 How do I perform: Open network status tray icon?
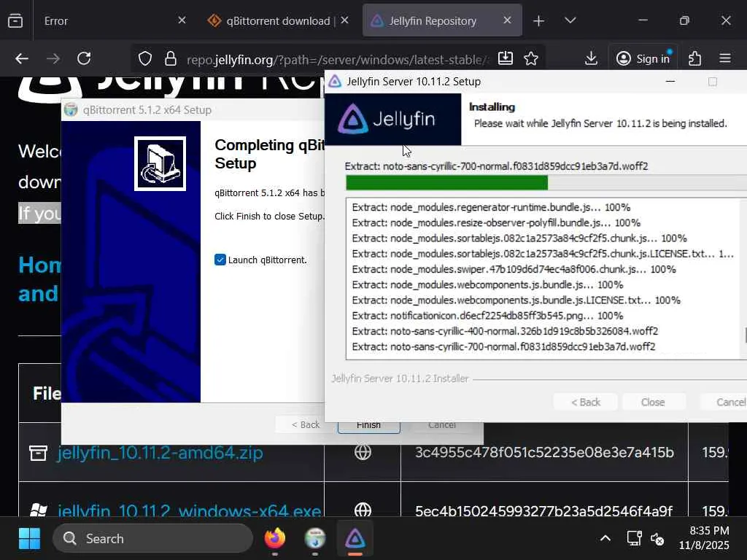tap(634, 539)
